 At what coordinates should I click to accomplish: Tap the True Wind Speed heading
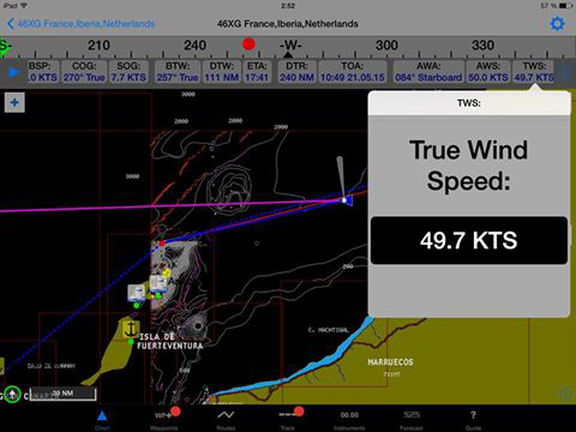[469, 165]
